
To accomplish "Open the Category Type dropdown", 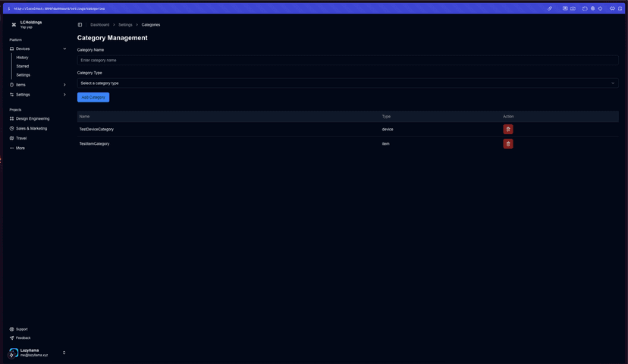I will click(x=347, y=83).
